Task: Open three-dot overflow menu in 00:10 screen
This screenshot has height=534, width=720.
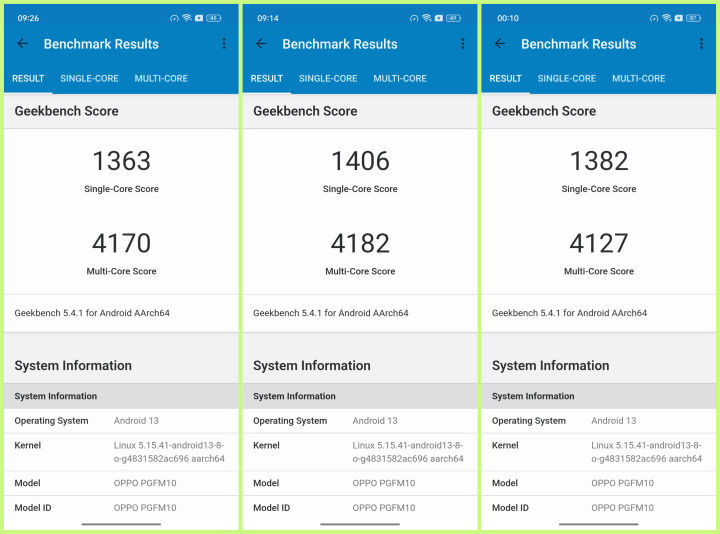Action: [x=701, y=44]
